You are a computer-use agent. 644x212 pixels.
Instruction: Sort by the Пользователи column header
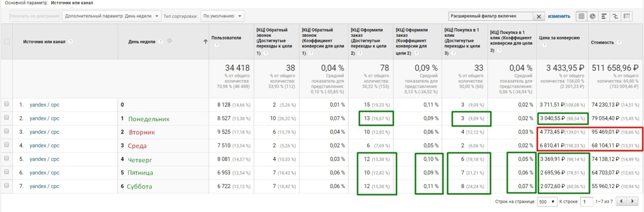point(226,38)
